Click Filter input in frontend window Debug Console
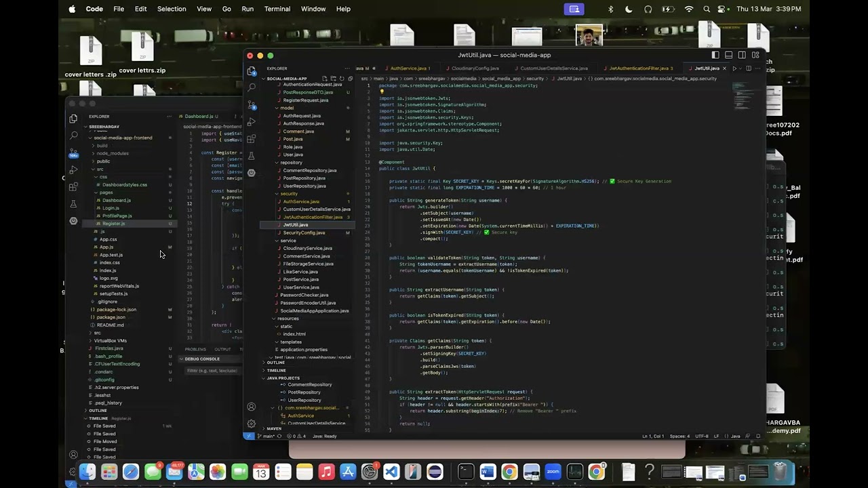Image resolution: width=868 pixels, height=488 pixels. click(x=212, y=371)
